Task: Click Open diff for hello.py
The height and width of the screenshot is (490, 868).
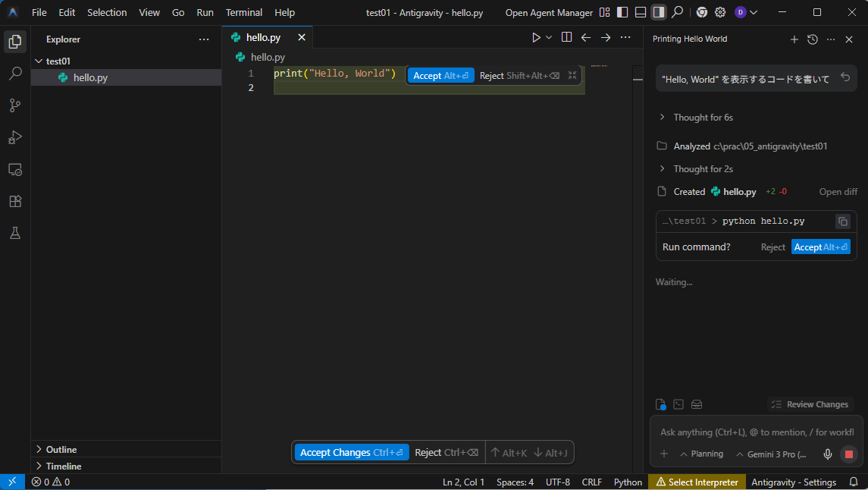Action: click(838, 192)
